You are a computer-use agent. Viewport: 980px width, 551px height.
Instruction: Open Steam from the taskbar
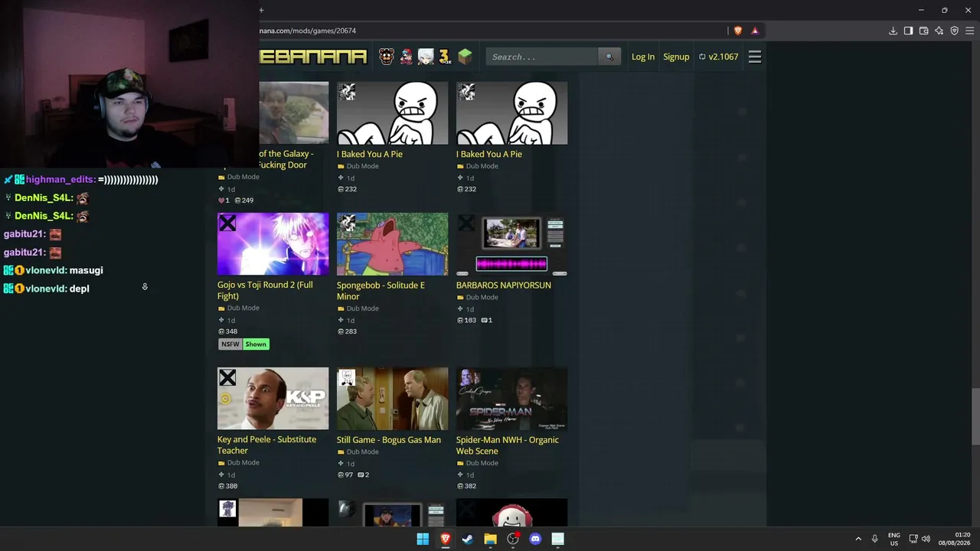[x=468, y=539]
